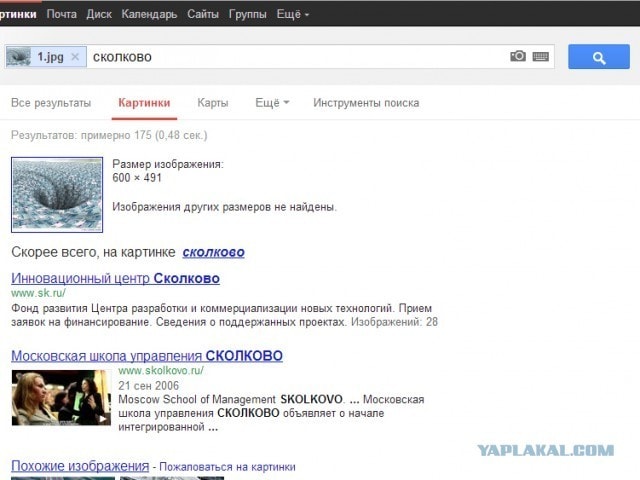Screen dimensions: 640x480
Task: Open Московская школа управления СКОЛКОВО result
Action: pos(147,356)
